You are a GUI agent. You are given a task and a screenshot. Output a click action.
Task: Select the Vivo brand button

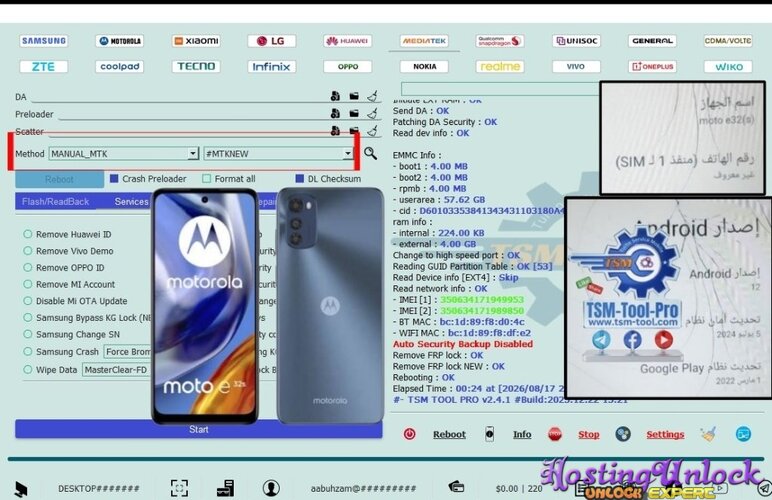tap(576, 66)
